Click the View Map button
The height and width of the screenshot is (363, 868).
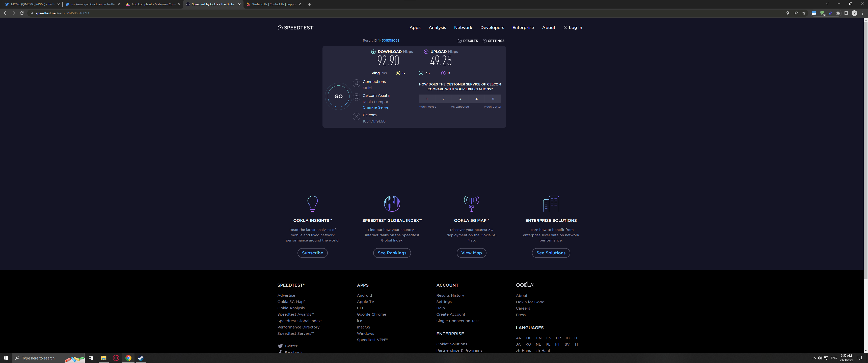(471, 253)
